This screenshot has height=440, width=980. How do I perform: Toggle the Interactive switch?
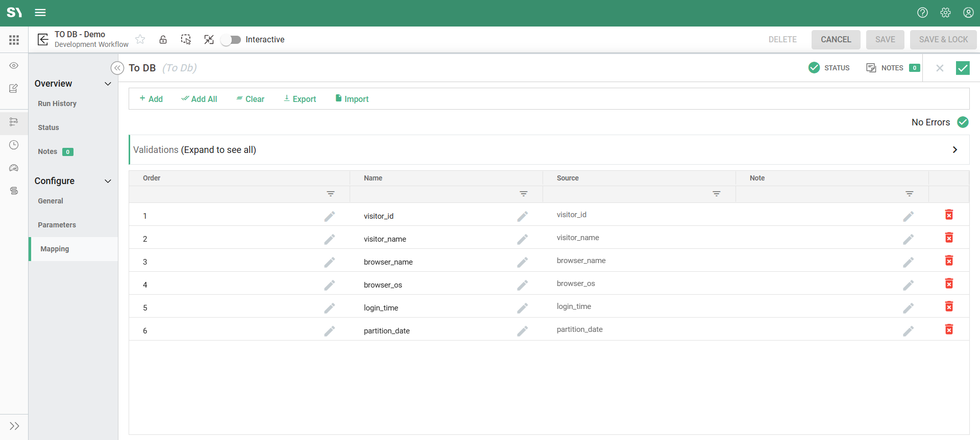tap(231, 40)
